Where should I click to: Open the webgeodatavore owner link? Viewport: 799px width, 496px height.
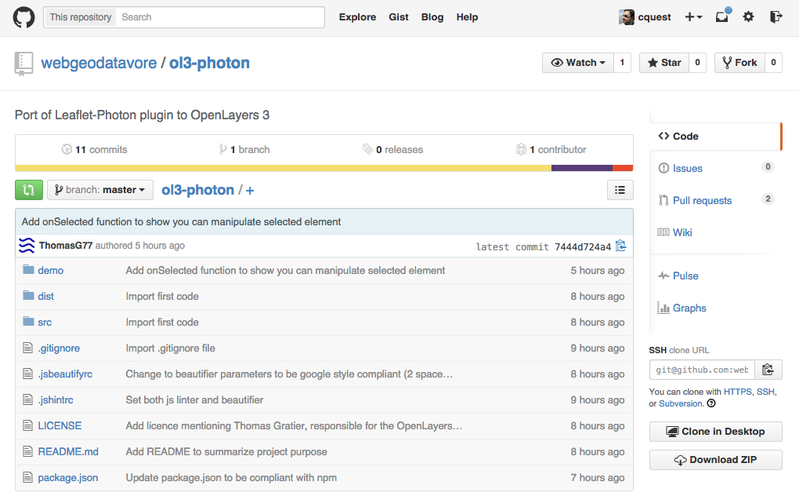[x=99, y=63]
